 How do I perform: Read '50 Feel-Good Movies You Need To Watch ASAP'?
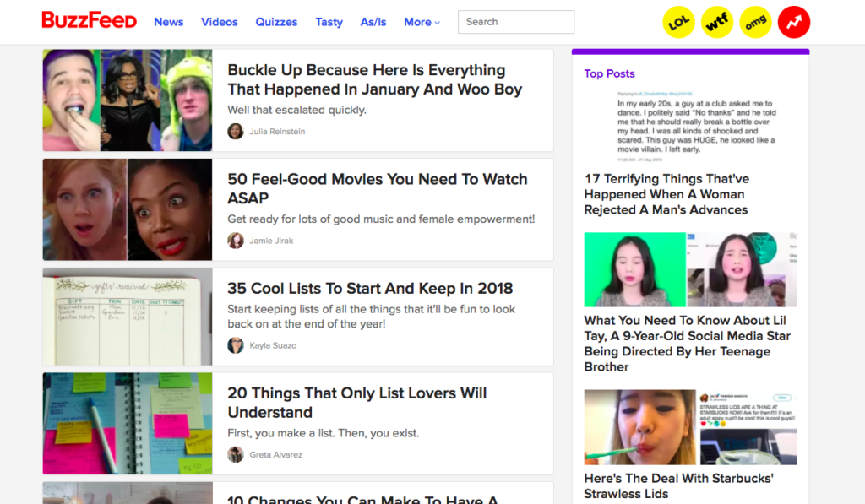378,188
